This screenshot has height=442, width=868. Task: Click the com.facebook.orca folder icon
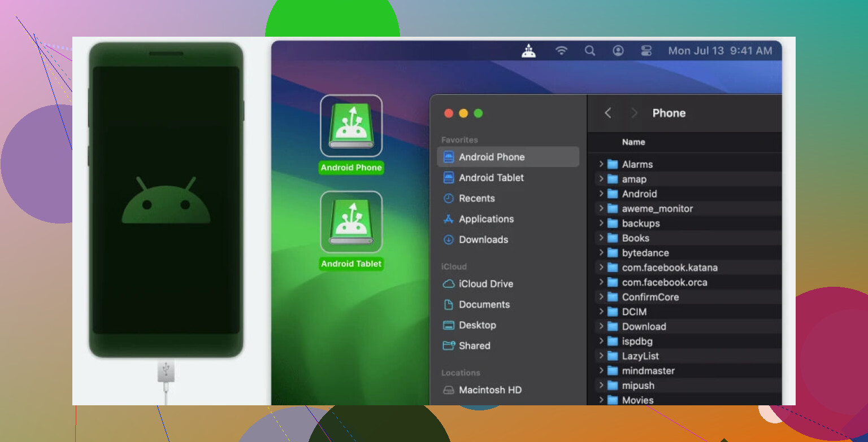613,282
